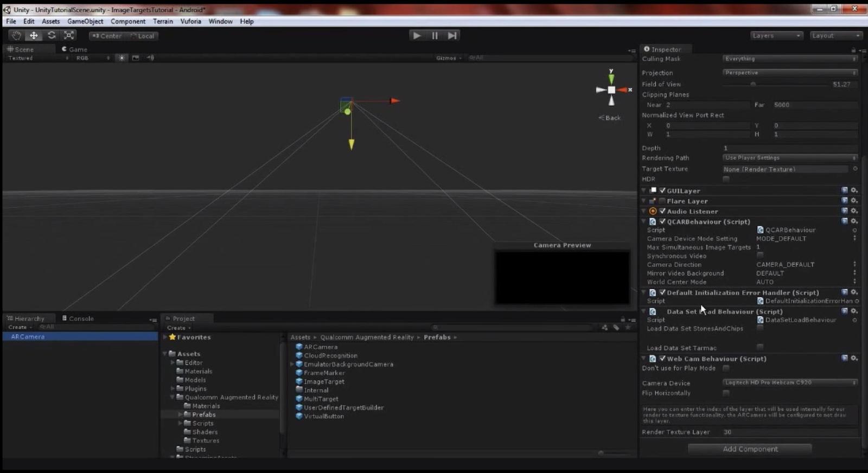
Task: Open the Layout dropdown
Action: pyautogui.click(x=835, y=35)
